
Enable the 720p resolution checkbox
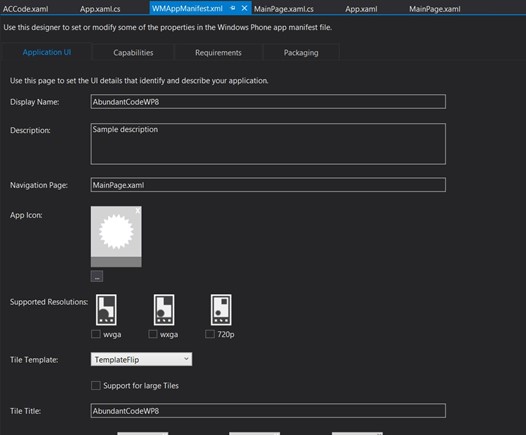pyautogui.click(x=210, y=334)
